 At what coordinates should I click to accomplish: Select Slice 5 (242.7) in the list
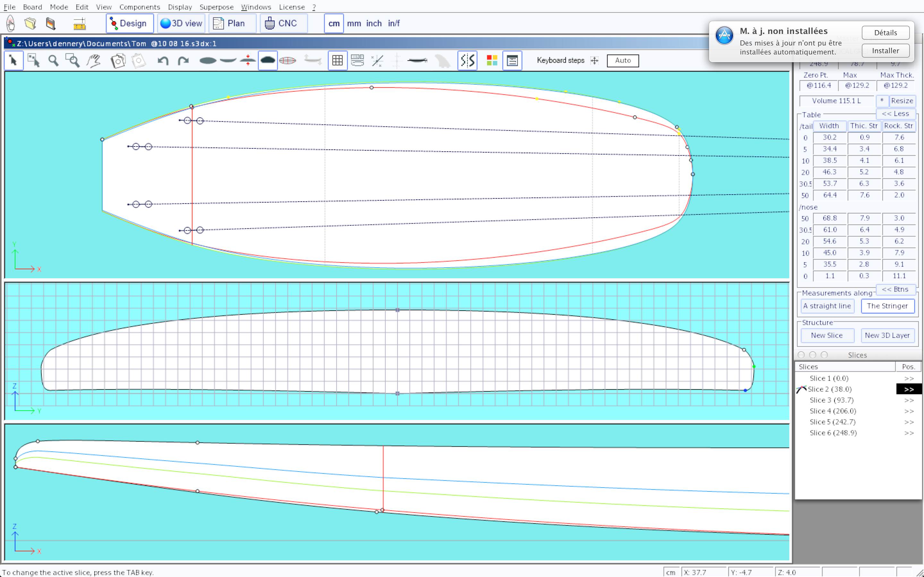[x=832, y=422]
